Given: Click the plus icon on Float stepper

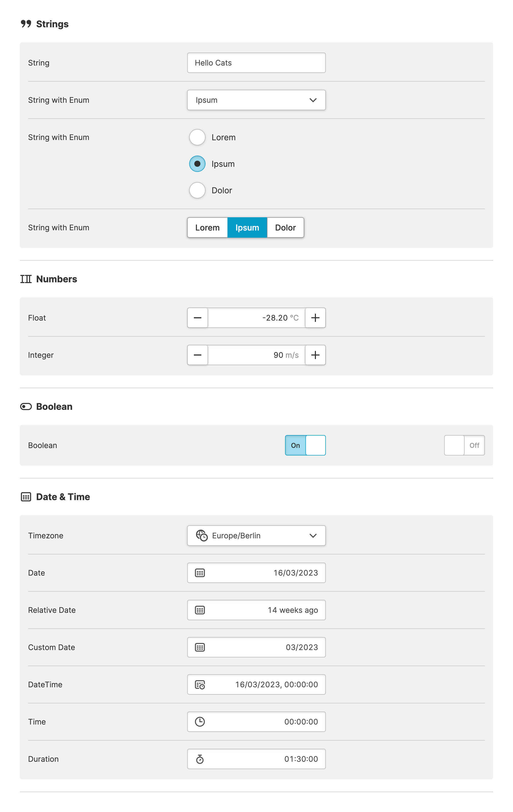Looking at the screenshot, I should click(315, 318).
